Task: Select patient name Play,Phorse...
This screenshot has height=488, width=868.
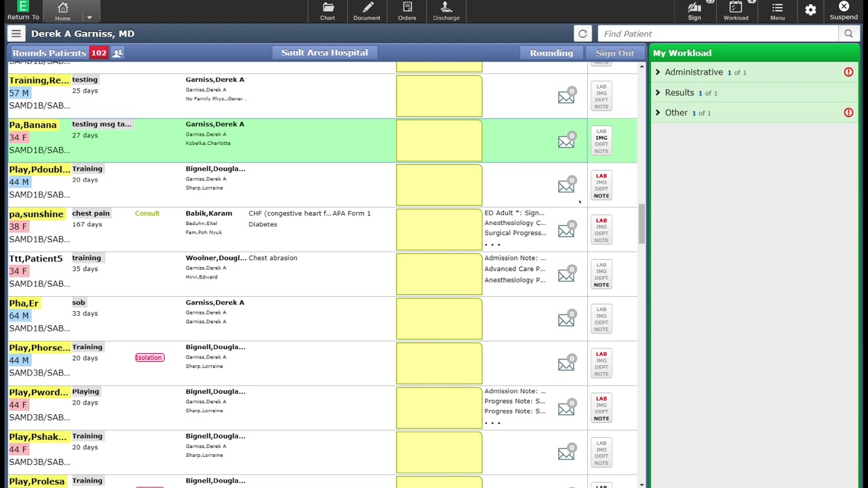Action: point(39,348)
